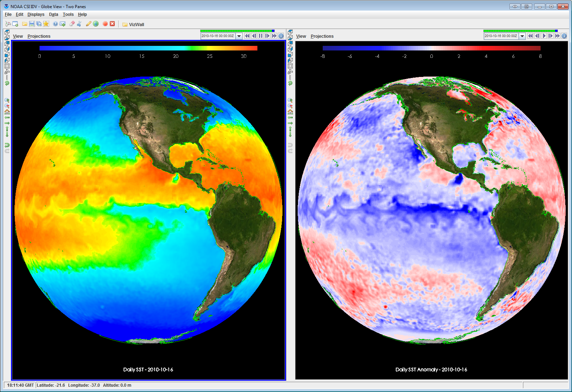Open the right pane View menu
This screenshot has width=572, height=392.
click(x=301, y=36)
